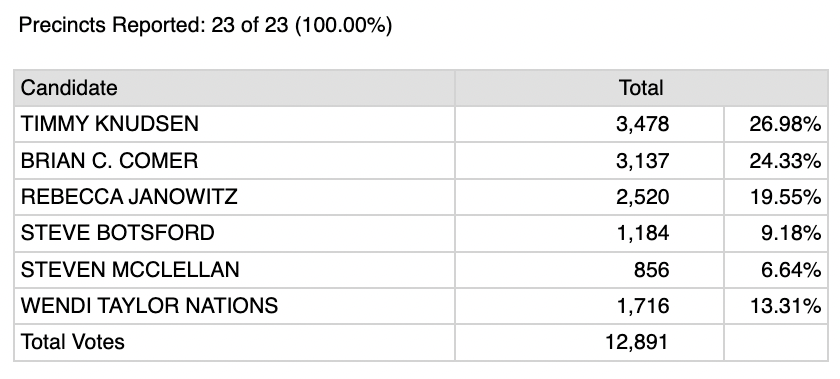Image resolution: width=840 pixels, height=379 pixels.
Task: Click the Candidate column header
Action: (69, 87)
